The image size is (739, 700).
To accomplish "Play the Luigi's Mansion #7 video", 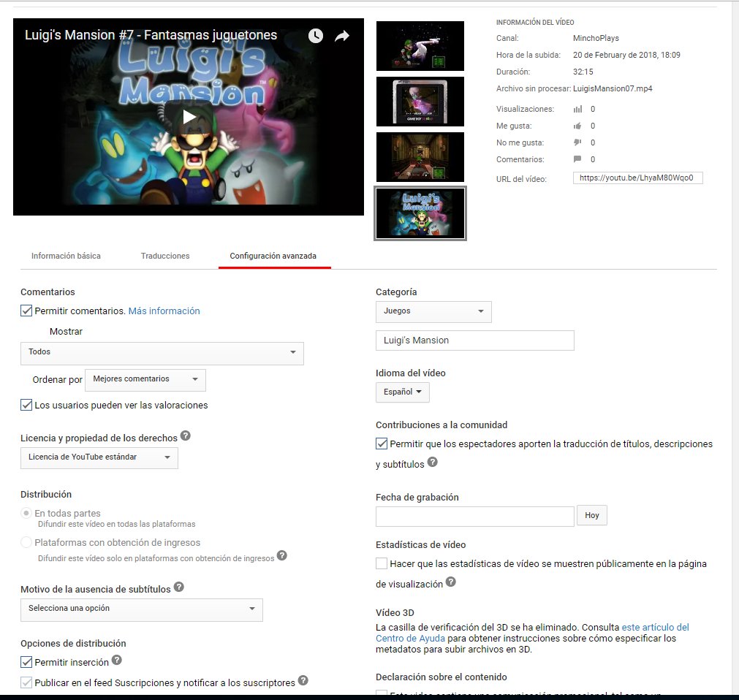I will [x=189, y=116].
